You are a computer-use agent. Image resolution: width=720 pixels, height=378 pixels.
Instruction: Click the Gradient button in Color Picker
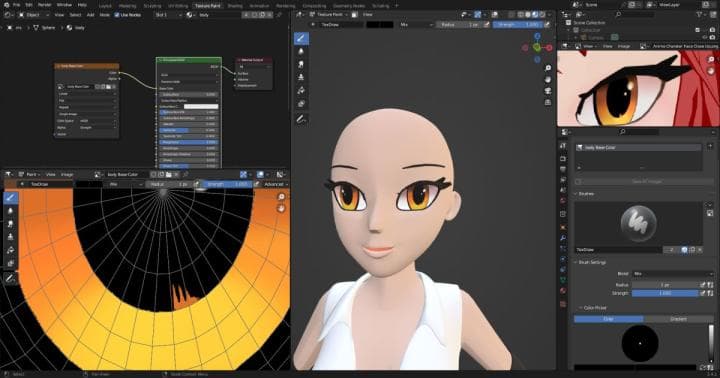point(678,319)
